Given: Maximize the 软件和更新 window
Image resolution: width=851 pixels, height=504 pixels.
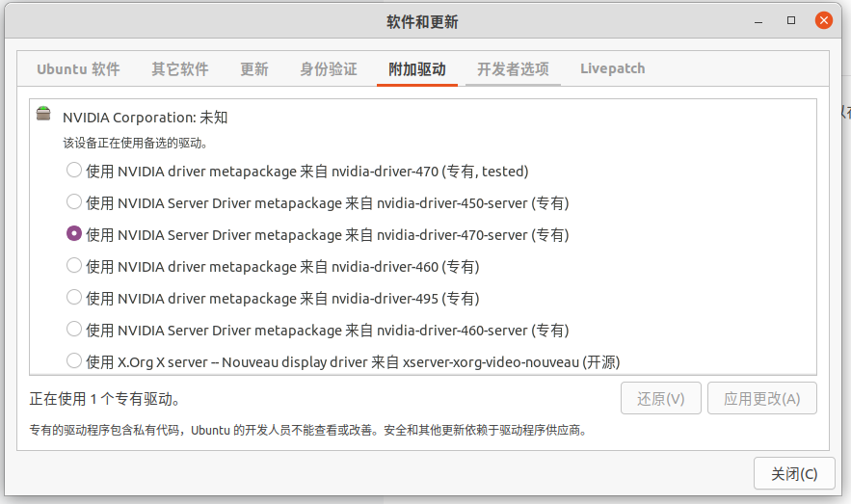Looking at the screenshot, I should point(791,20).
